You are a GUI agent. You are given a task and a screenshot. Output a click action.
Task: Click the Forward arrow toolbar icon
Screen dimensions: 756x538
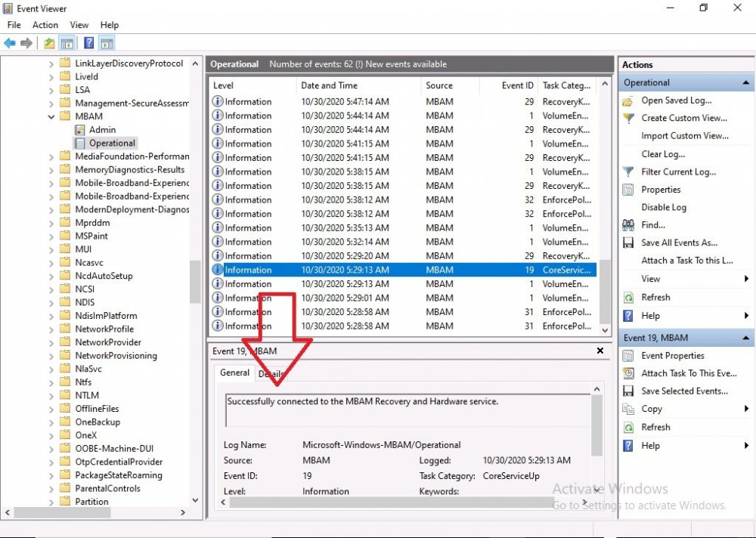pos(26,43)
